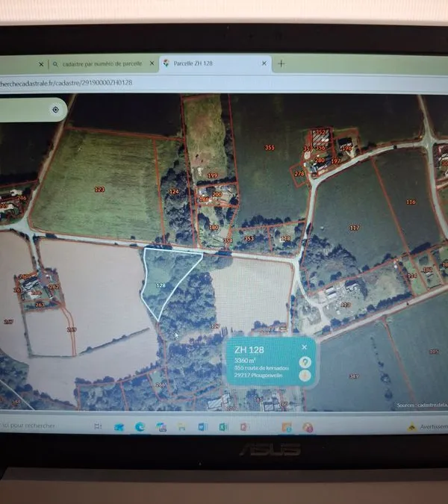The width and height of the screenshot is (448, 504).
Task: Click the Windows taskbar search box
Action: tap(28, 426)
